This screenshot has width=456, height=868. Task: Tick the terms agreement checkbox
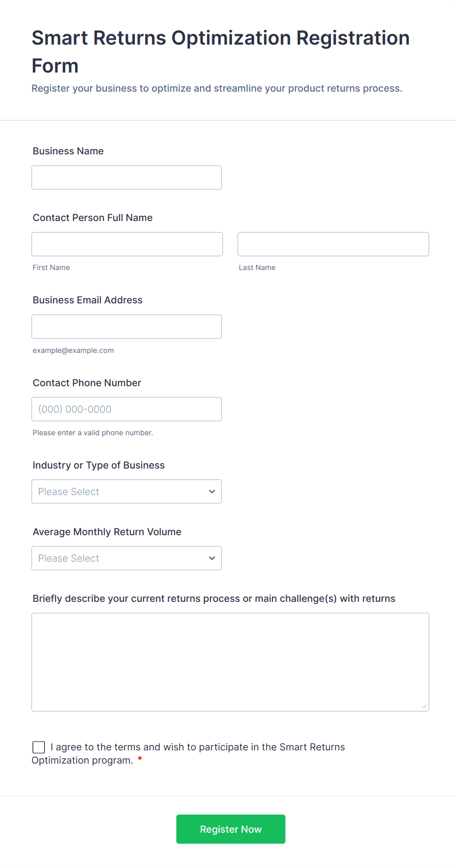39,747
